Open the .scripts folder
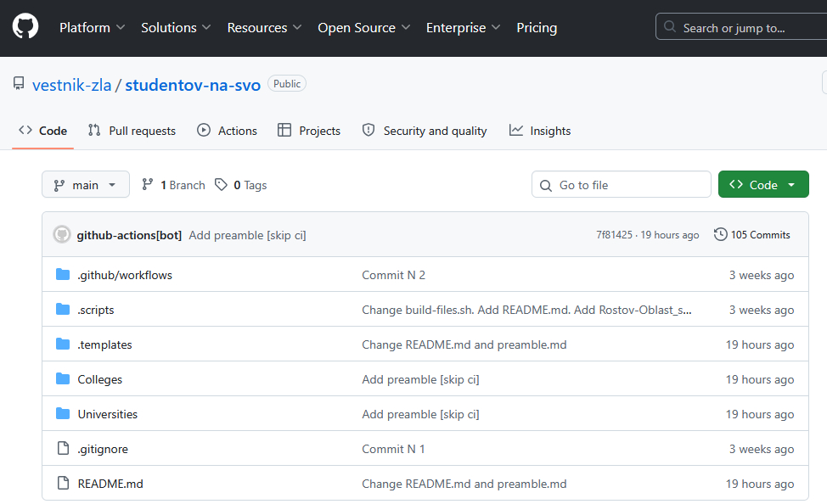 [x=95, y=310]
